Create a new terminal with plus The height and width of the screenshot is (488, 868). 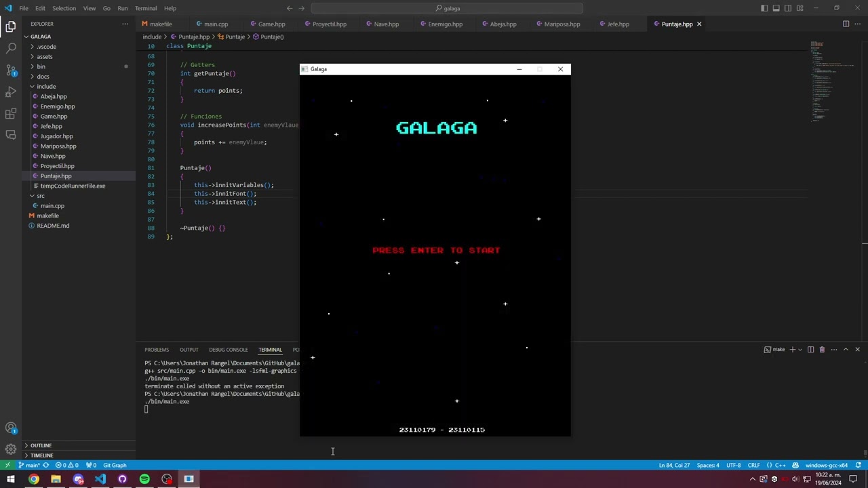point(792,350)
